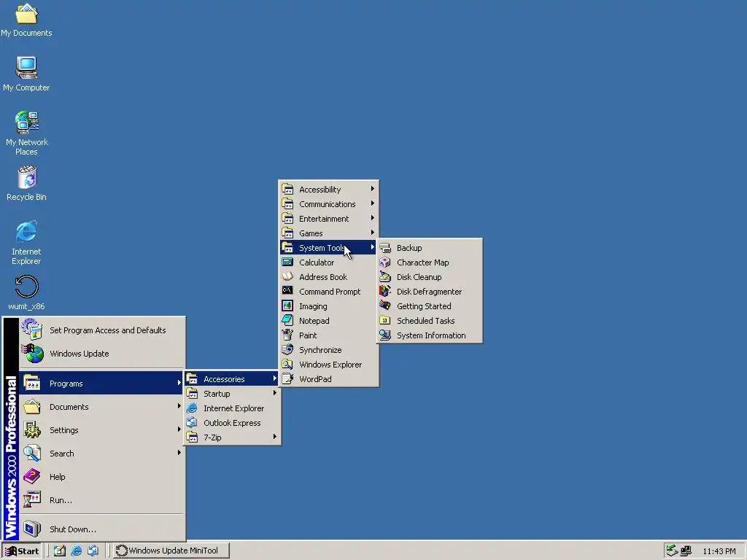The image size is (747, 560).
Task: Expand the Communications submenu arrow
Action: (373, 204)
